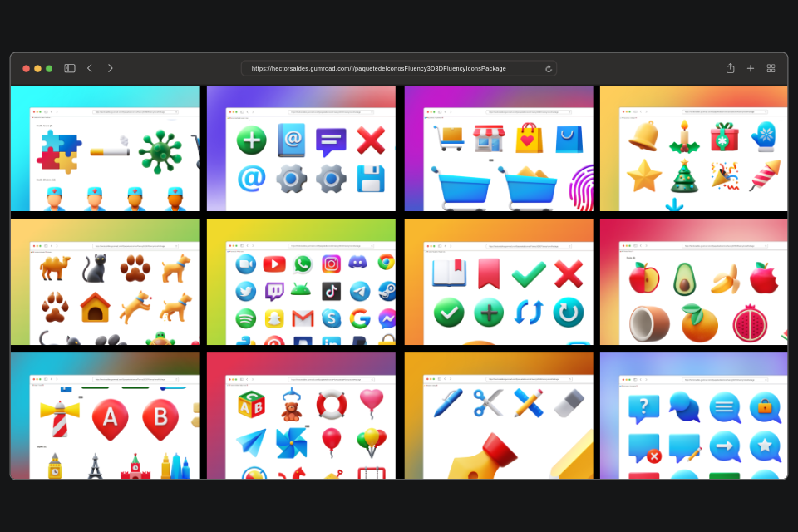798x532 pixels.
Task: Open the browser Share button
Action: tap(731, 68)
